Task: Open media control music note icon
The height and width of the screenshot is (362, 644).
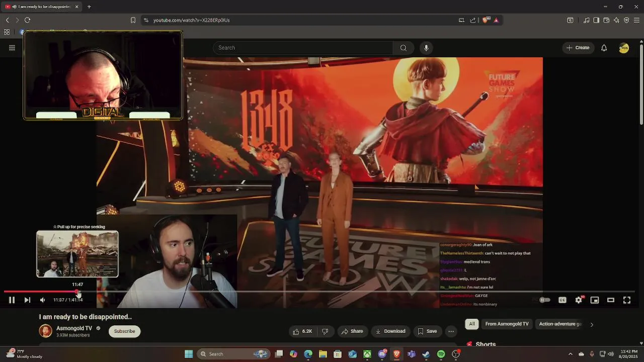Action: click(586, 20)
